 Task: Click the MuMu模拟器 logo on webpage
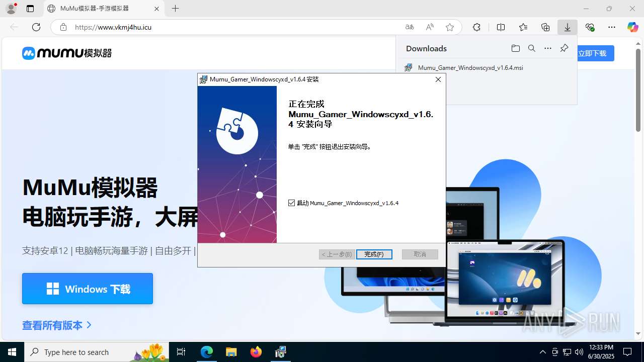point(67,53)
